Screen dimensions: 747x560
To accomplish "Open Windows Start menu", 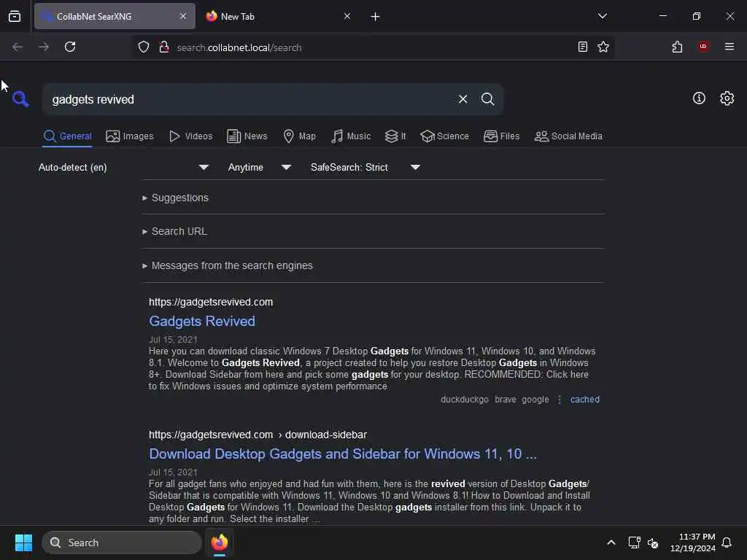I will (23, 542).
